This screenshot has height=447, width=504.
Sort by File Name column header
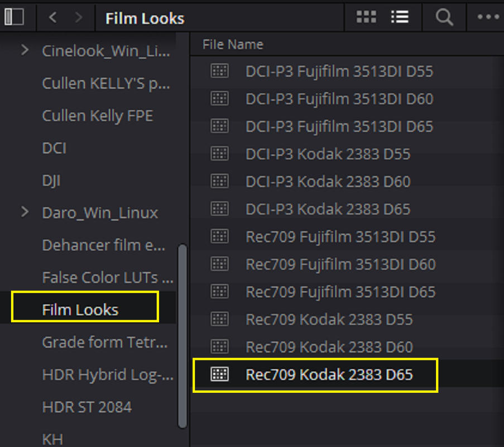click(x=233, y=44)
